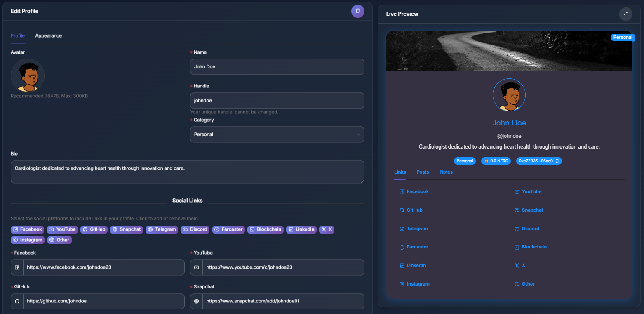Open the YouTube link in preview
This screenshot has width=644, height=314.
click(531, 191)
